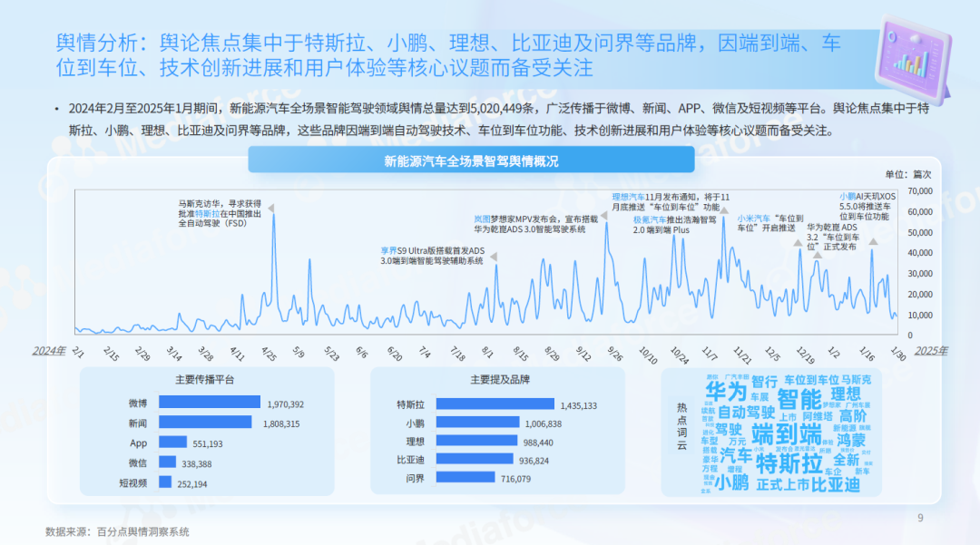
Task: Click the 70,000 y-axis value
Action: point(920,191)
